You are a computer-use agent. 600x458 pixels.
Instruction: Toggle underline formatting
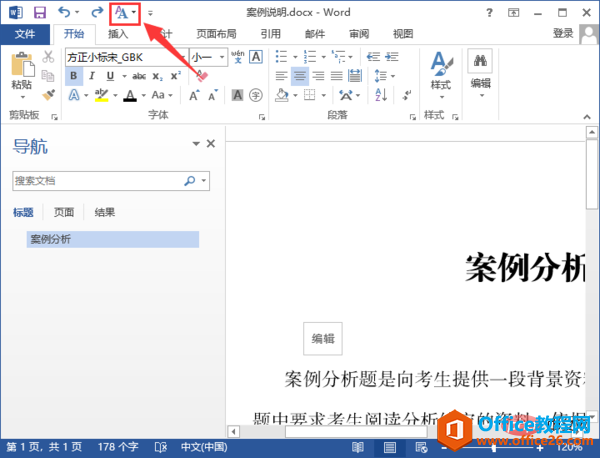click(110, 76)
